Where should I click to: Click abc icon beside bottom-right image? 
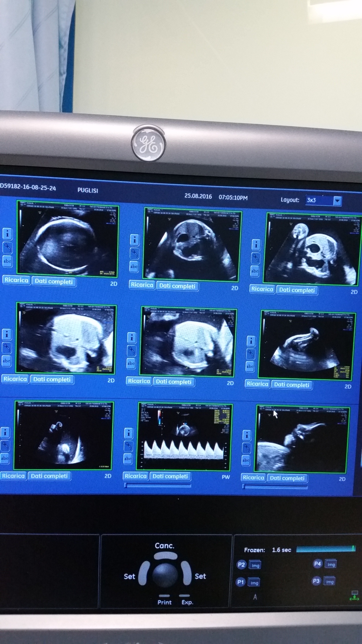246,460
